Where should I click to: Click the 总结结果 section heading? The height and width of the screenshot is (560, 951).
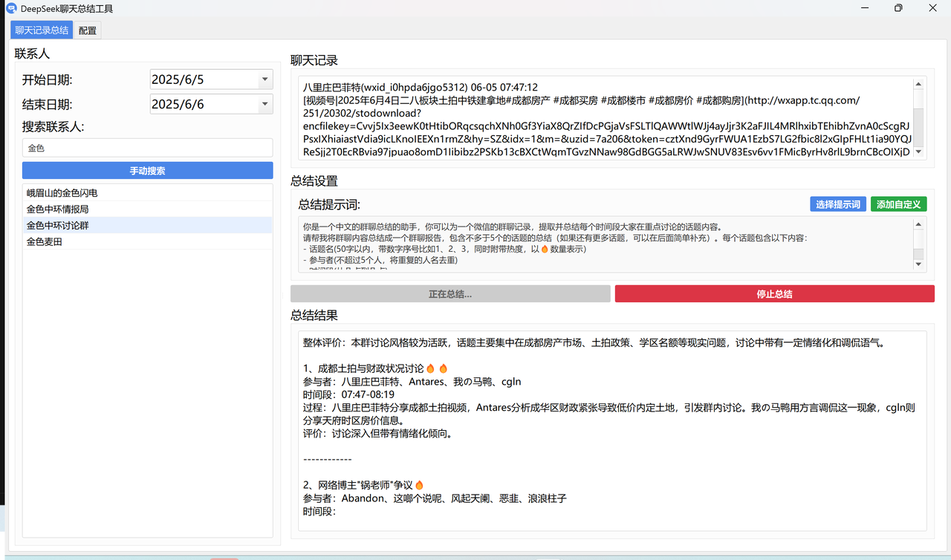coord(314,316)
